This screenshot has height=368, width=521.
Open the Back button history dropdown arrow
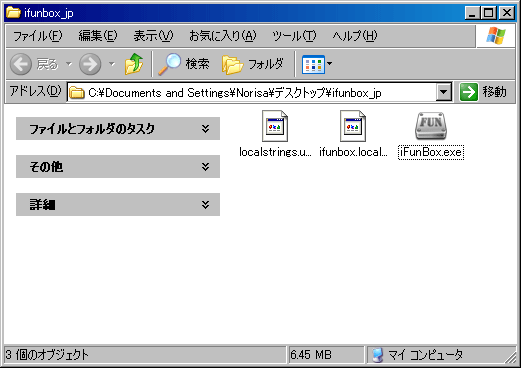point(69,63)
